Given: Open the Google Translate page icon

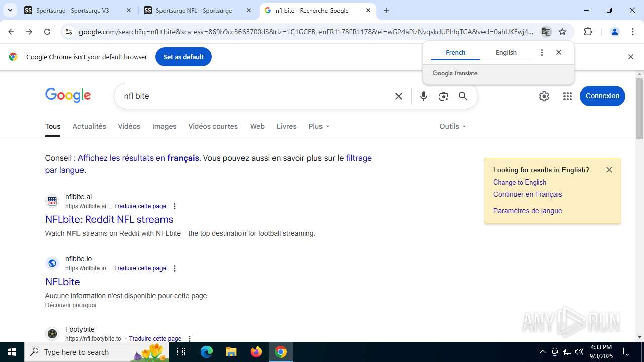Looking at the screenshot, I should click(546, 32).
